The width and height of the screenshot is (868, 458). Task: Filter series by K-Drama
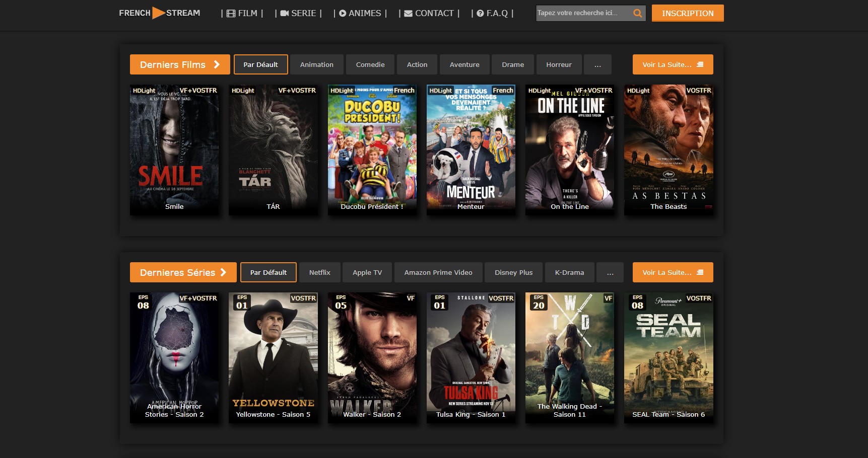pos(570,272)
